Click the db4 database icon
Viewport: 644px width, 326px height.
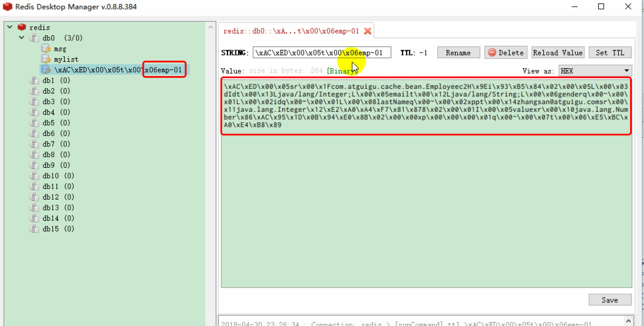click(35, 112)
